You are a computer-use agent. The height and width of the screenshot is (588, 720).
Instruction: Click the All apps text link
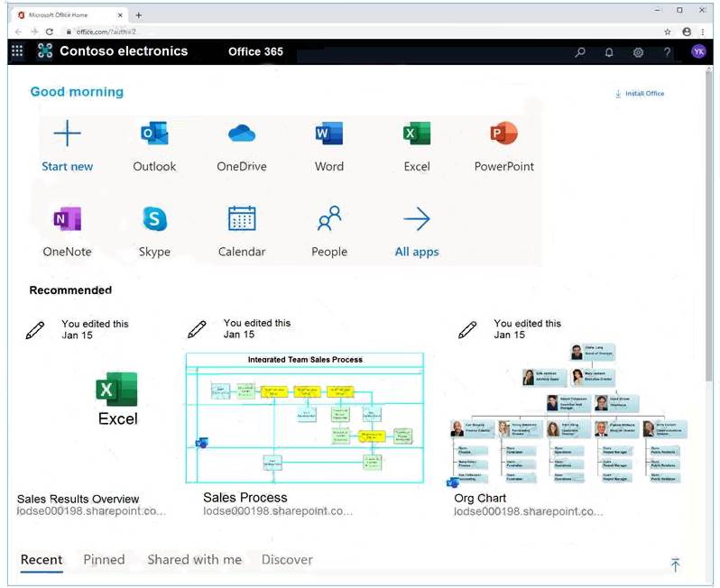(x=417, y=252)
